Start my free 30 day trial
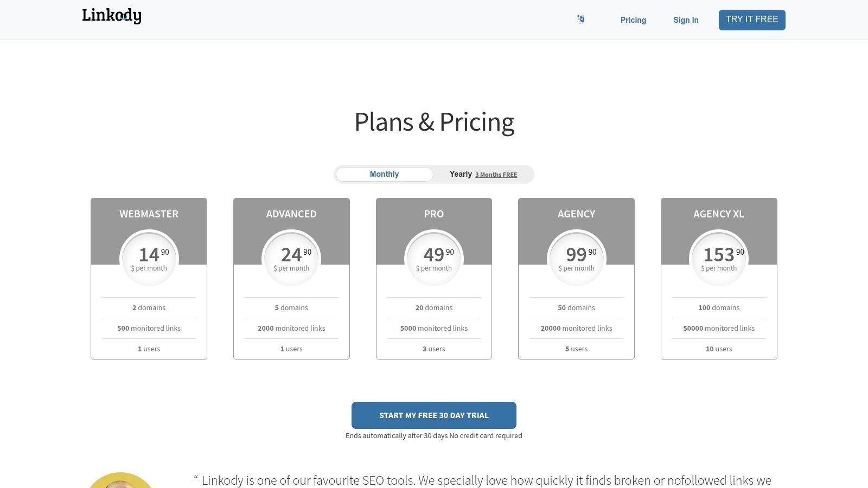868x488 pixels. (434, 415)
